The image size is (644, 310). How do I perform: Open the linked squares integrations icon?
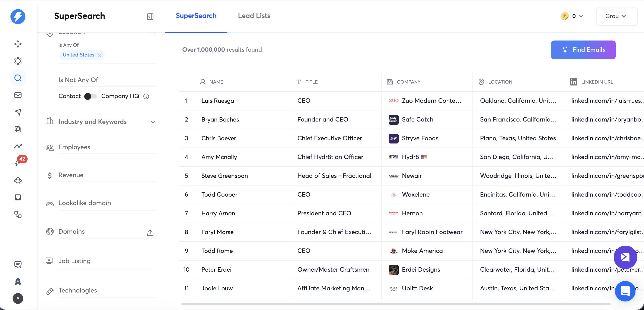(18, 214)
